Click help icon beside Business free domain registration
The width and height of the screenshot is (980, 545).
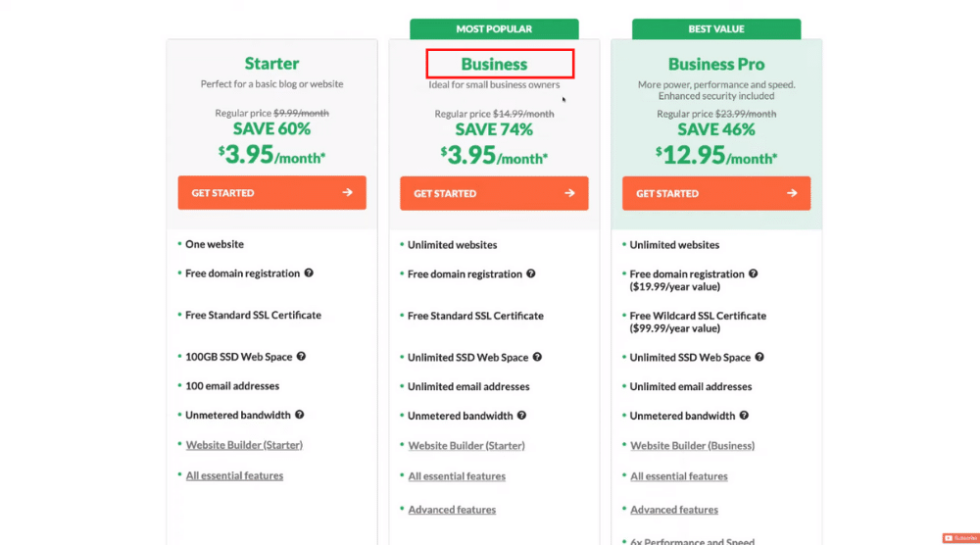click(531, 274)
